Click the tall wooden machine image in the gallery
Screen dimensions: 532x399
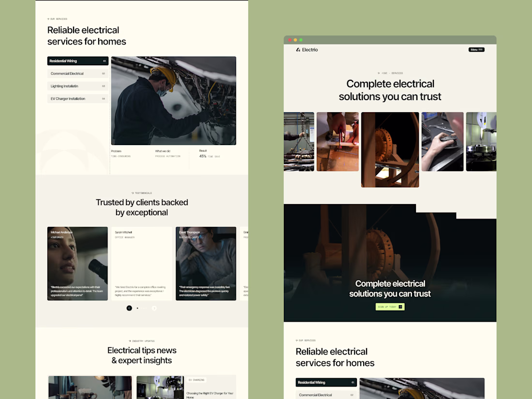pyautogui.click(x=390, y=149)
